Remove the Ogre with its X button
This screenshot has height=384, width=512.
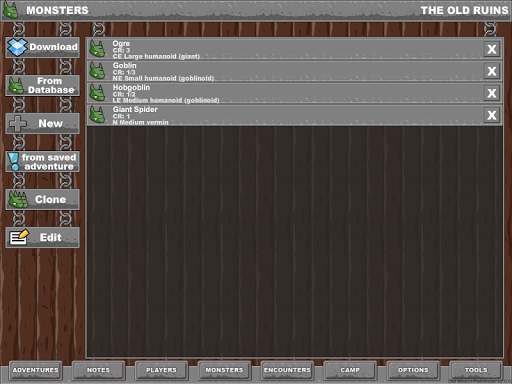pyautogui.click(x=492, y=49)
